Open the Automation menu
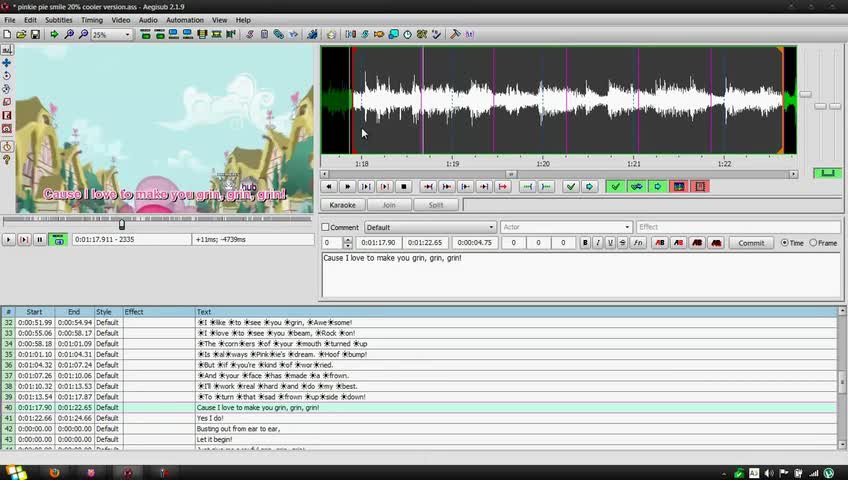Image resolution: width=848 pixels, height=480 pixels. 184,20
